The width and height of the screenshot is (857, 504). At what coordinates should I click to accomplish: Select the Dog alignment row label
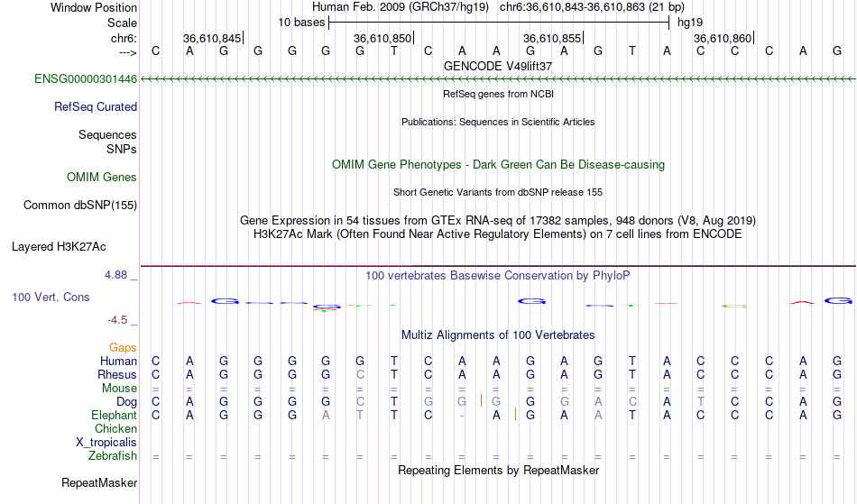coord(126,402)
